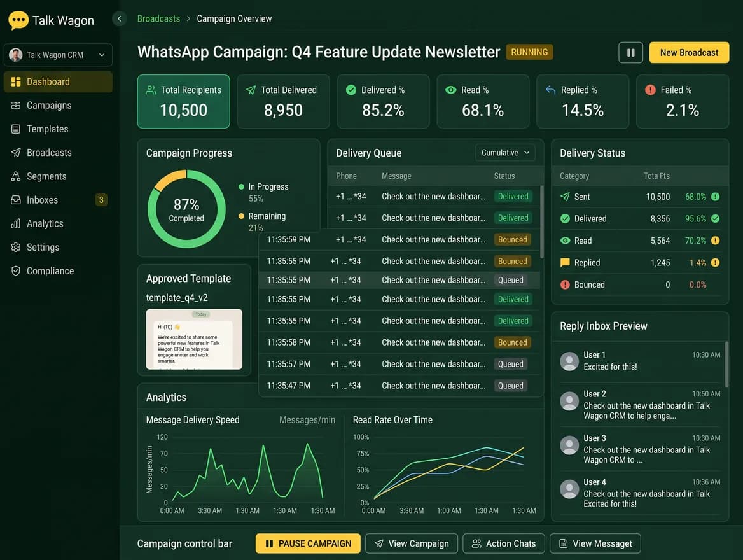Click the 87% Completed progress ring
Screen dimensions: 743x560
pos(186,209)
